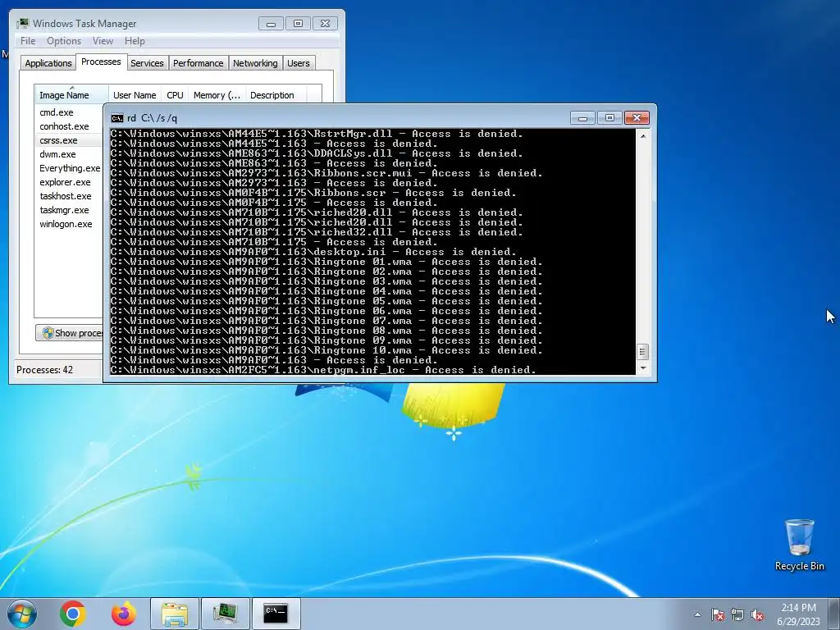
Task: Open Task Manager File menu
Action: pos(28,41)
